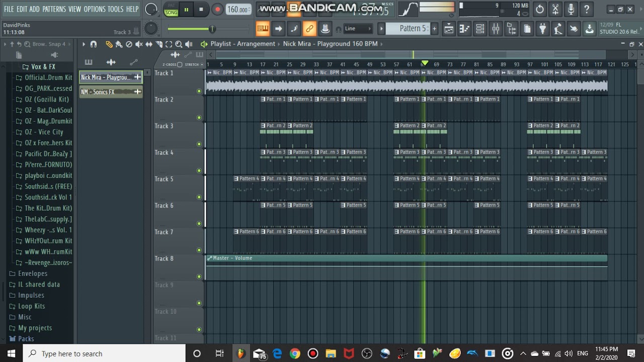This screenshot has height=362, width=644.
Task: Mute Track 1 using its green LED
Action: click(x=199, y=91)
